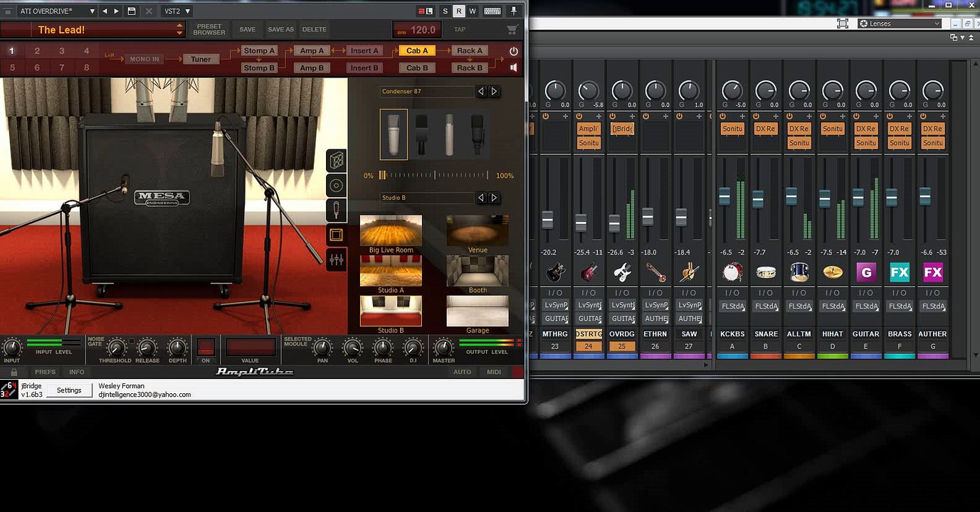Open KCKBS bus FLStdA output dropdown
980x512 pixels.
pos(732,306)
